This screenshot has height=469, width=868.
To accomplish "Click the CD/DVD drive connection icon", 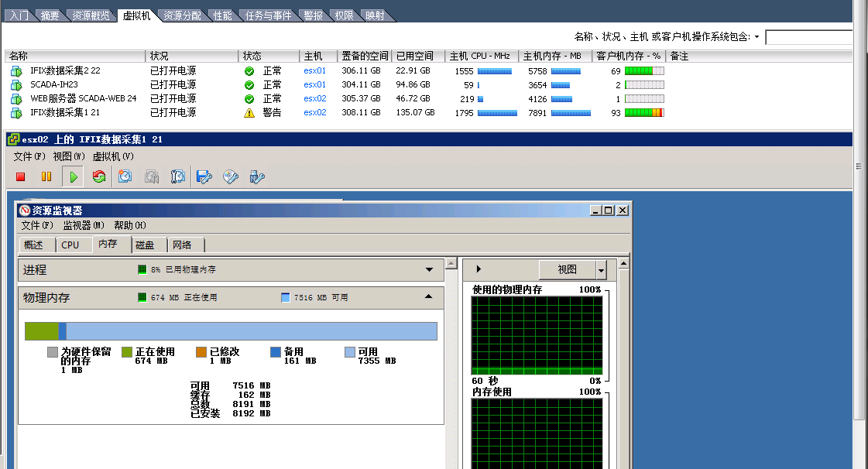I will tap(231, 177).
